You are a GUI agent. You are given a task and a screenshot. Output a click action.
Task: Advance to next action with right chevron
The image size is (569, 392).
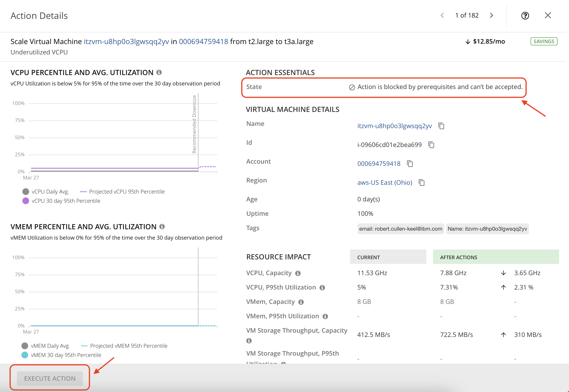point(491,16)
